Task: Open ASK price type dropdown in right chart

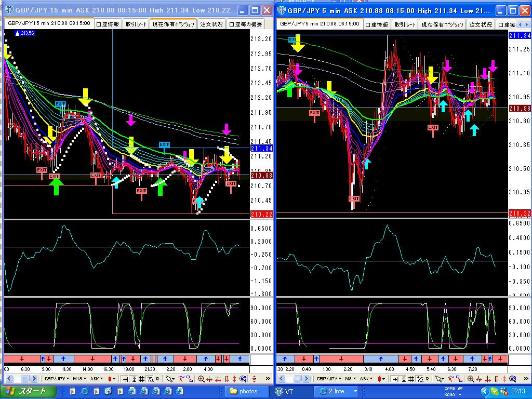Action: tap(366, 379)
